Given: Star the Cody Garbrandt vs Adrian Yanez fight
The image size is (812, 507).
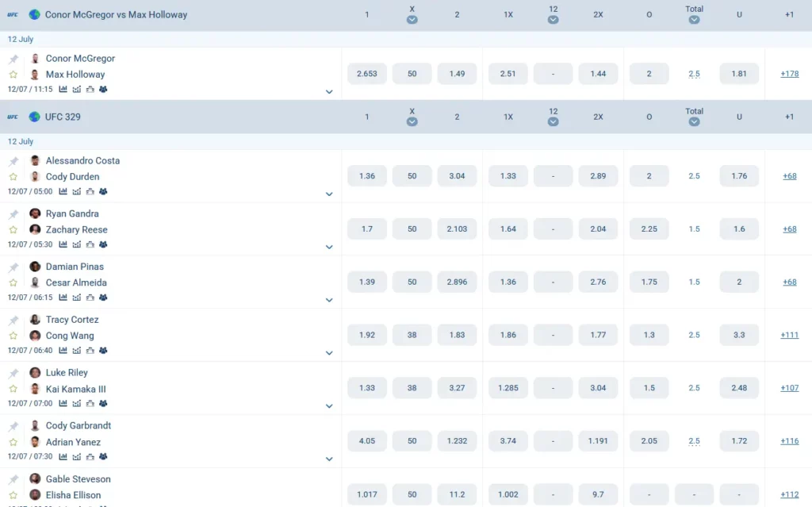Looking at the screenshot, I should [x=13, y=442].
